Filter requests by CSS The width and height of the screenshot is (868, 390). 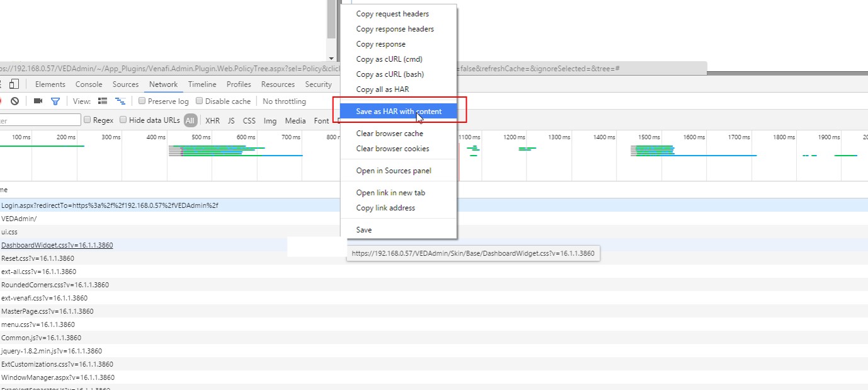(x=249, y=120)
